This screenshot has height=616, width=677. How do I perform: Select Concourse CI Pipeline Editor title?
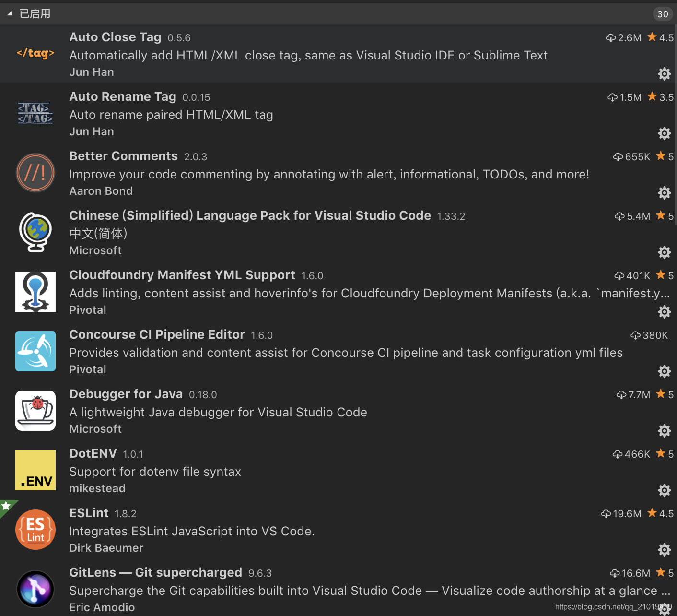(157, 334)
